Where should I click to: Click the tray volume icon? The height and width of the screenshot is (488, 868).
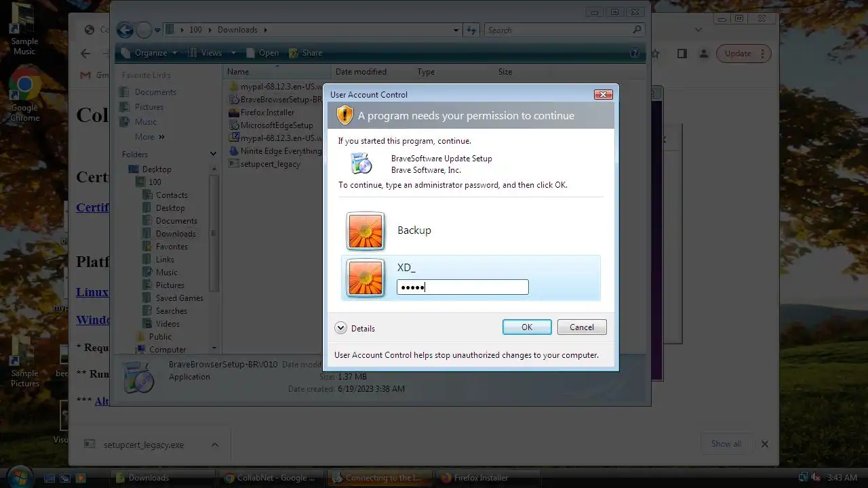(816, 477)
